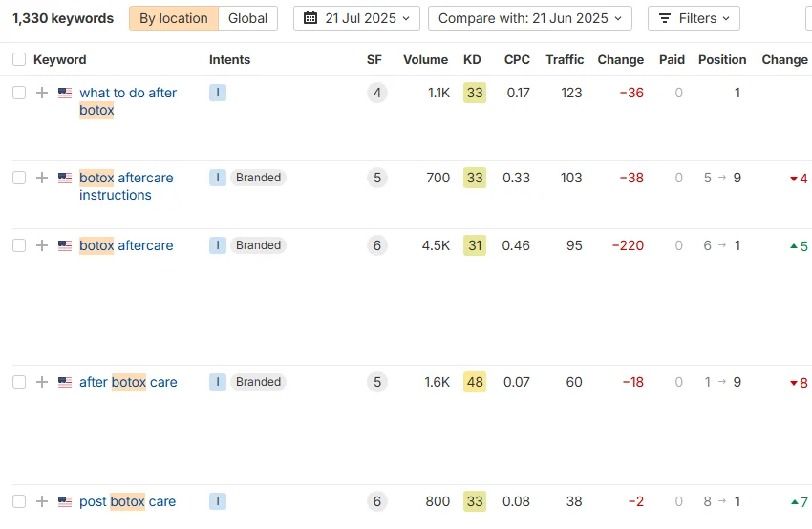812x529 pixels.
Task: Click the US flag beside 'after botox care'
Action: tap(65, 382)
